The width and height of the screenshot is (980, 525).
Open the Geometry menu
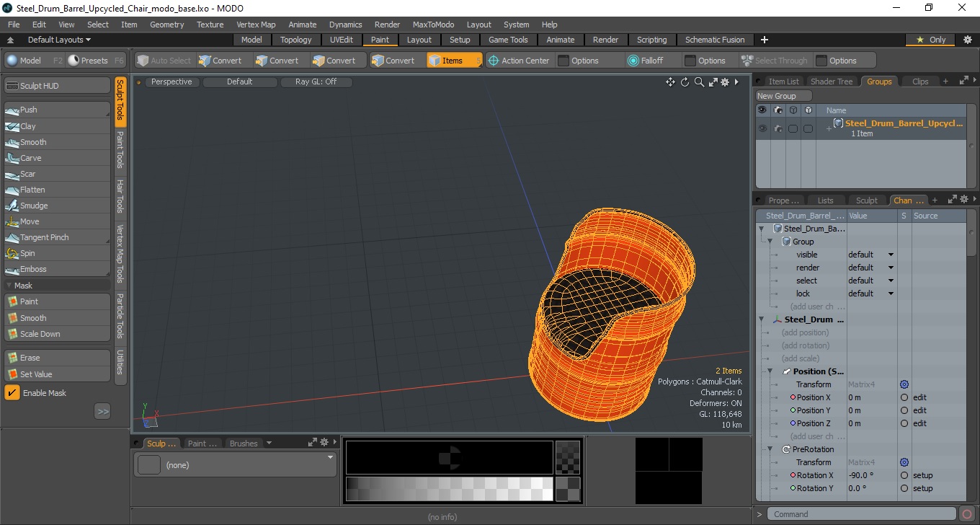[167, 25]
